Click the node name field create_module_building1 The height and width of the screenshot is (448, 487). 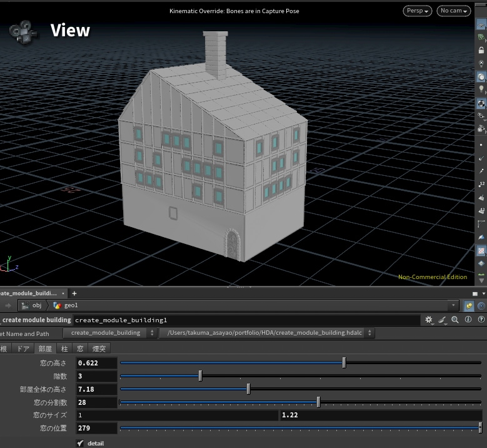(x=246, y=320)
